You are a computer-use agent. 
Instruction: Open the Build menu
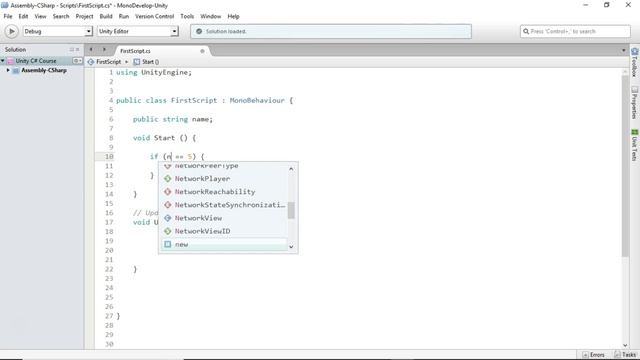pyautogui.click(x=106, y=16)
